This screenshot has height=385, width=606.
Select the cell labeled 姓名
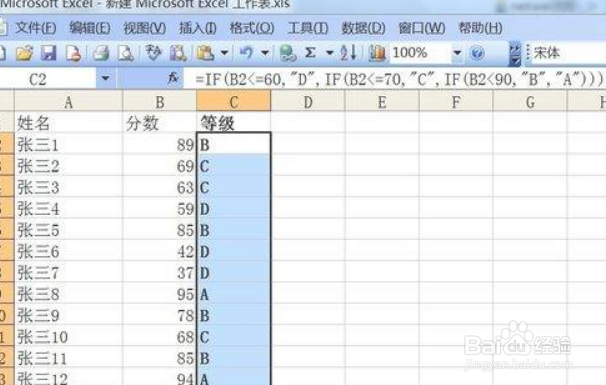point(68,123)
